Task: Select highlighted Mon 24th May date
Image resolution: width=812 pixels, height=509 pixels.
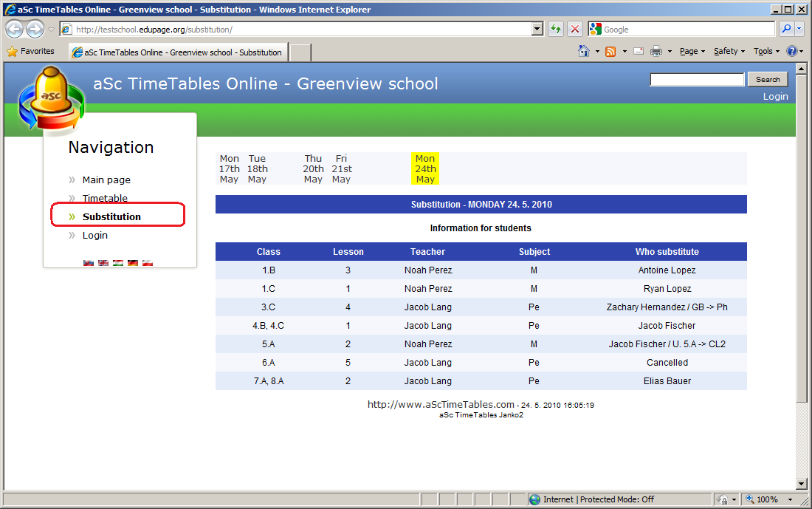Action: tap(425, 169)
